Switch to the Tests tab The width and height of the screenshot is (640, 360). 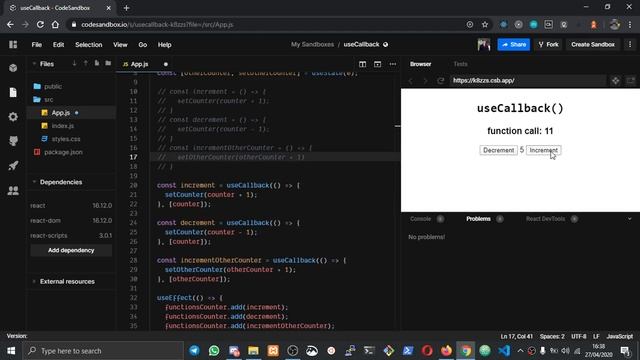(x=460, y=64)
